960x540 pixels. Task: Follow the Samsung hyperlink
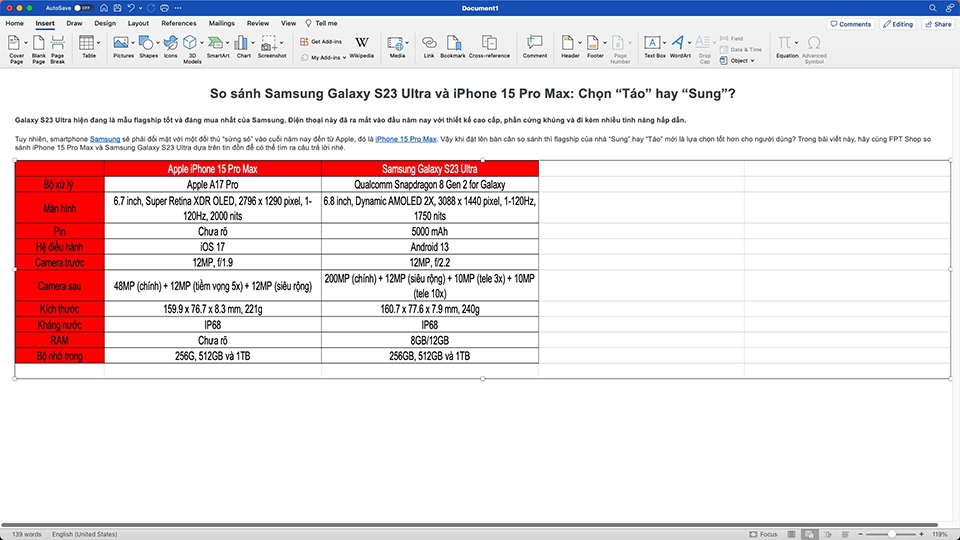point(105,139)
